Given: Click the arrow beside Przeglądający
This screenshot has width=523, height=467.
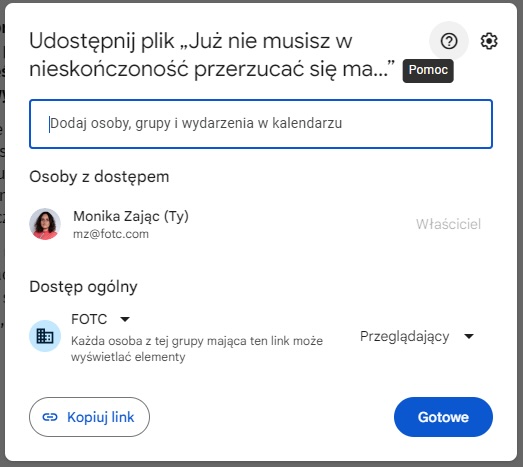Looking at the screenshot, I should pyautogui.click(x=469, y=336).
